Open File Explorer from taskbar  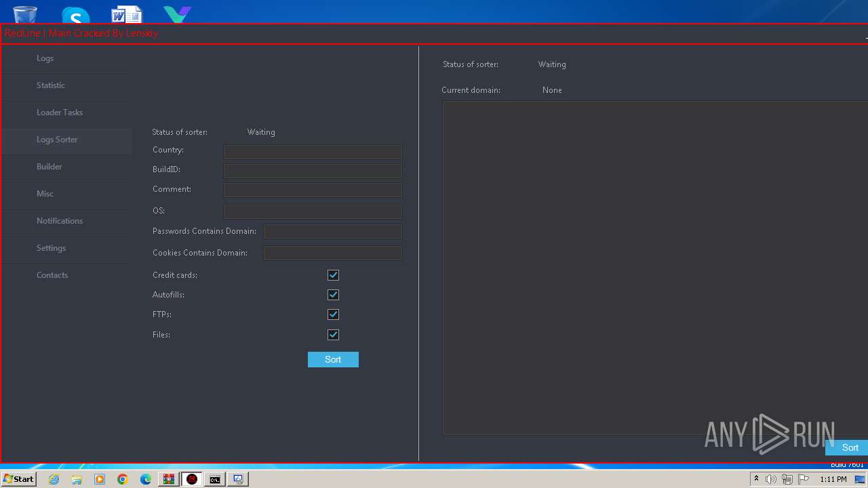coord(77,479)
